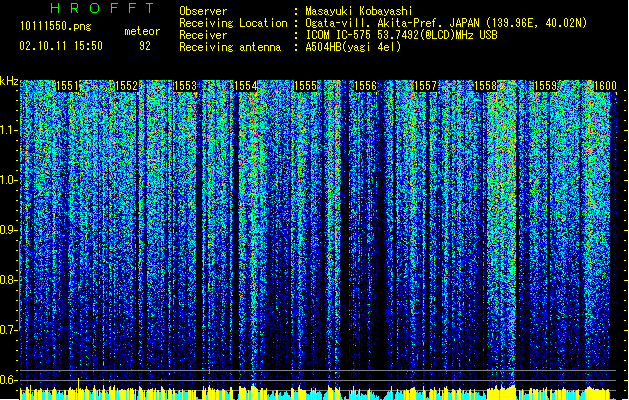This screenshot has height=400, width=629.
Task: Click the 0.8 frequency axis label
Action: (9, 280)
